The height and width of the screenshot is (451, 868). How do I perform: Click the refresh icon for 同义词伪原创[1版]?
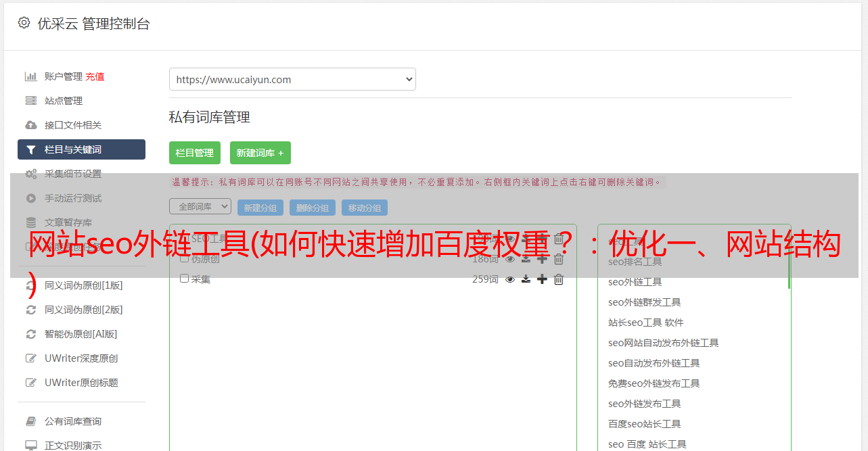[x=31, y=285]
